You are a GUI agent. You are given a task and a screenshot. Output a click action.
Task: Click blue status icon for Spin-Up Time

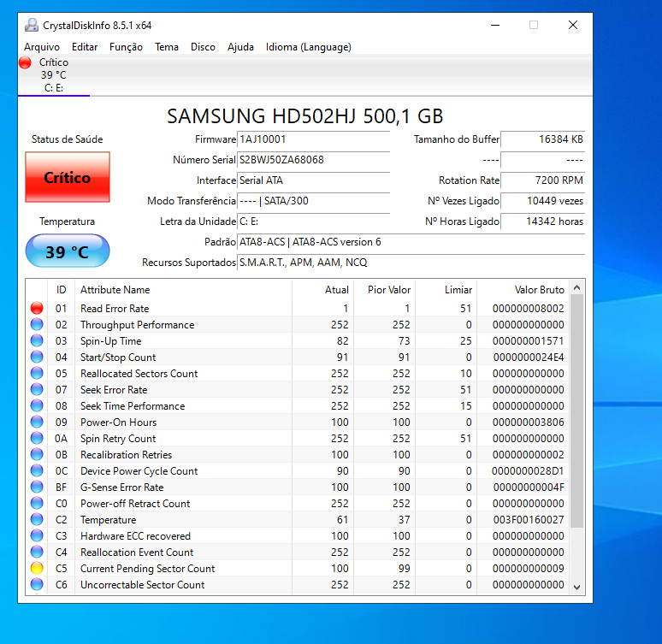37,340
